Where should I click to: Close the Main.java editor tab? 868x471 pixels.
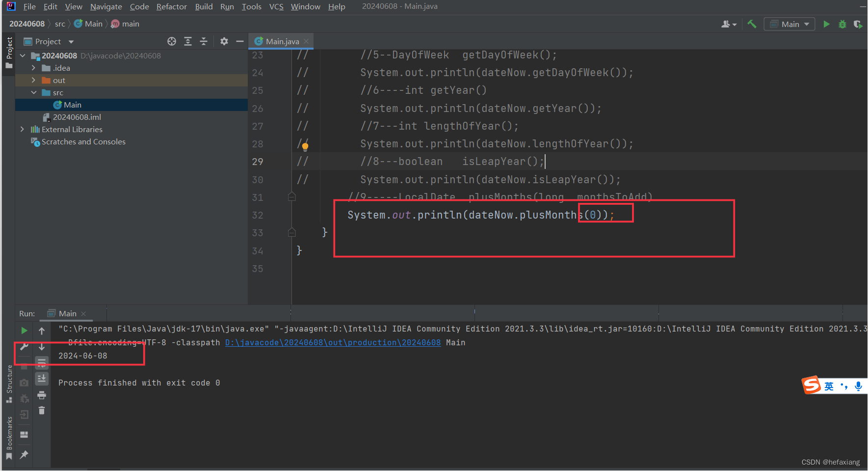click(306, 41)
